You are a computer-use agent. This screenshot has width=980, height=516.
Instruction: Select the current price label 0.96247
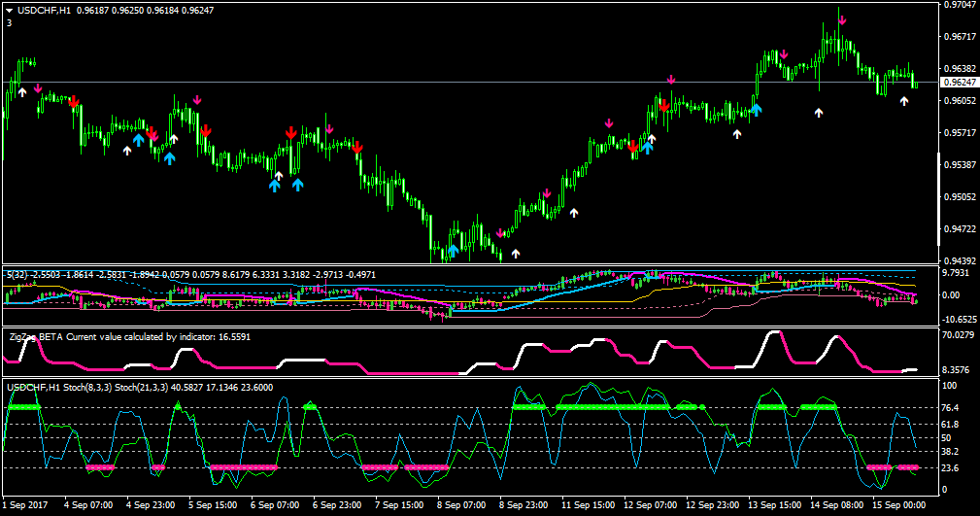(x=960, y=82)
